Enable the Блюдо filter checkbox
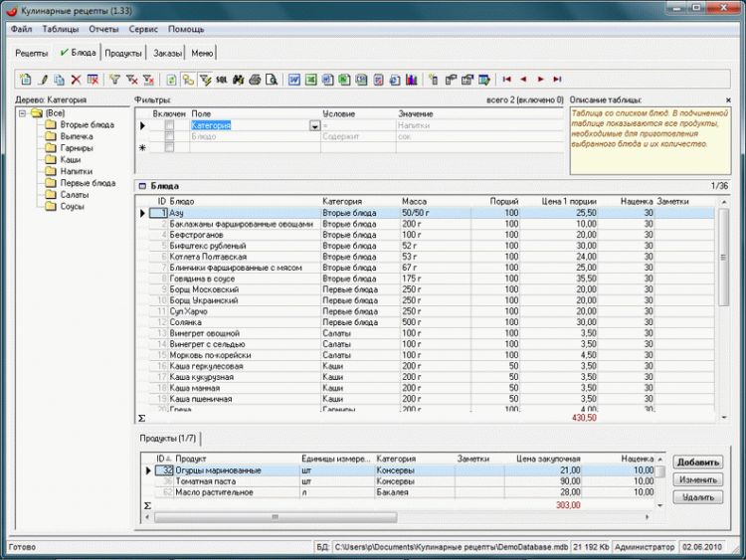Screen dimensions: 746x560 (169, 136)
